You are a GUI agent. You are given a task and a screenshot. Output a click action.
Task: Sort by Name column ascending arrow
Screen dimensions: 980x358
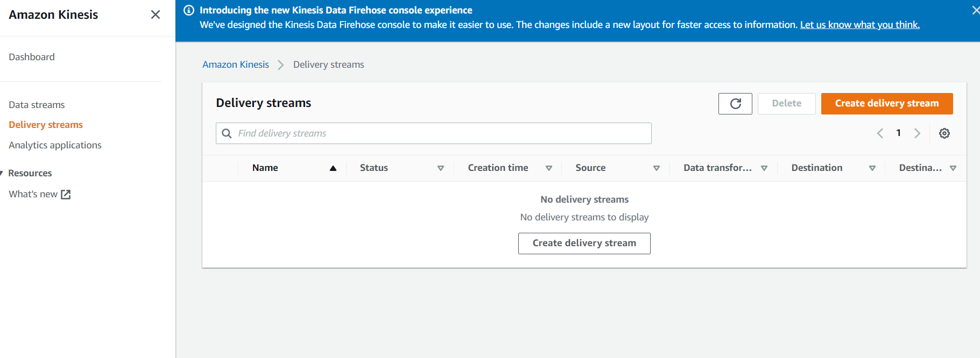(333, 168)
